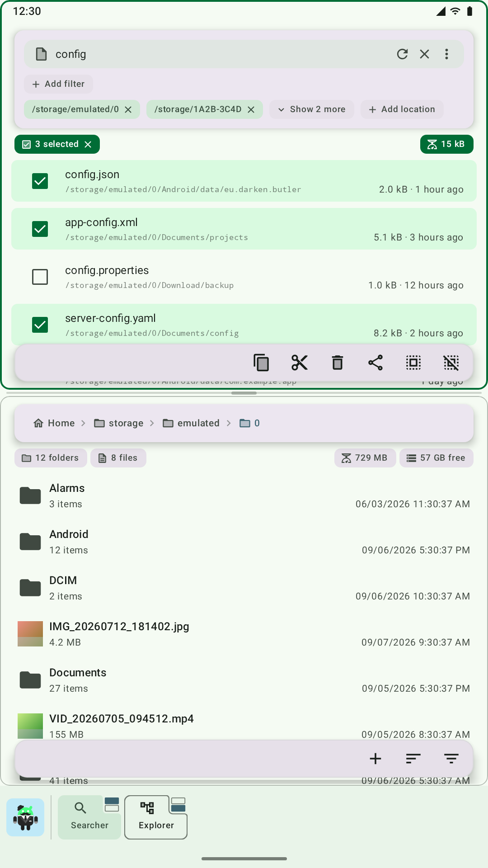The width and height of the screenshot is (488, 868).
Task: Open the Alarms folder
Action: 244,496
